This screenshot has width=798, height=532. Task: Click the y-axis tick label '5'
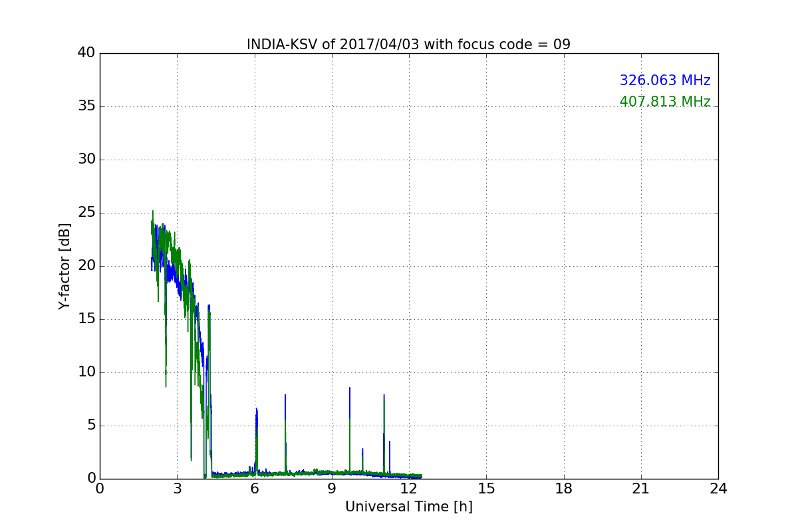[90, 426]
